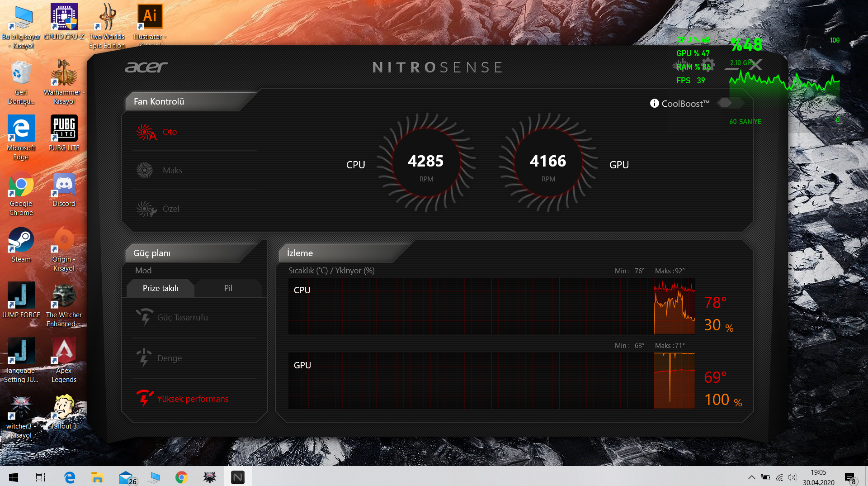Open Two Worlds Epic Edition icon
The height and width of the screenshot is (486, 868).
(x=107, y=27)
